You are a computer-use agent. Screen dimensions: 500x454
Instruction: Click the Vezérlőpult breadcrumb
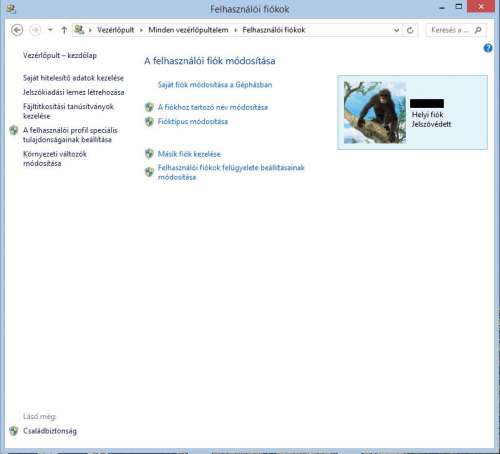tap(115, 30)
